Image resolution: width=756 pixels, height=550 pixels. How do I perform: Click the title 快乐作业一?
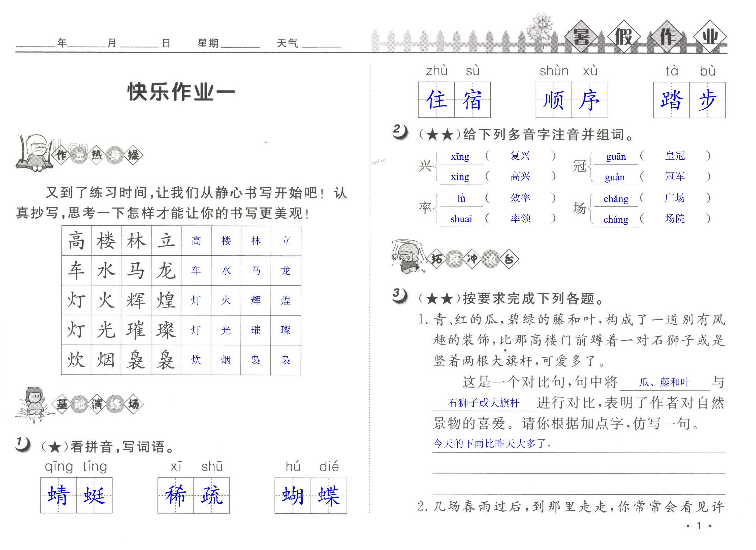click(x=181, y=92)
